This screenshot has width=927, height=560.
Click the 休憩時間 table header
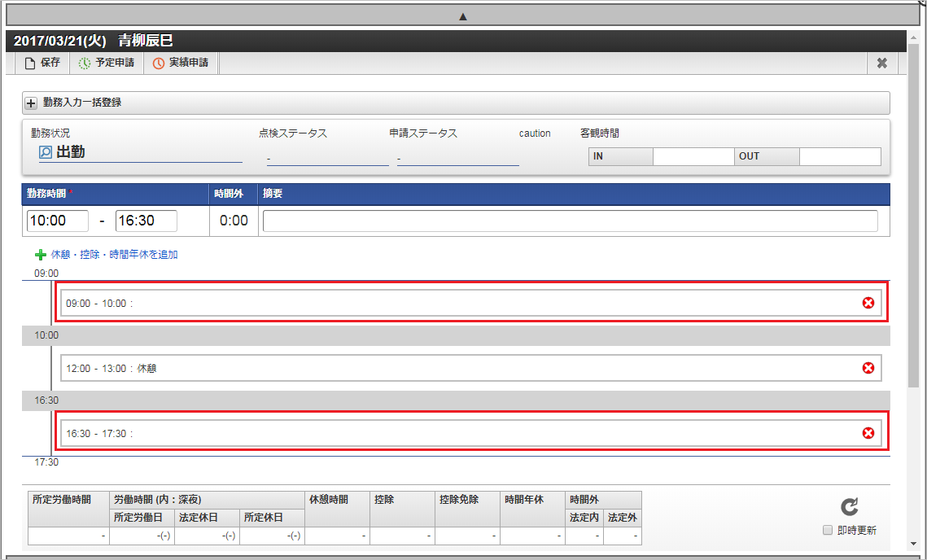(x=337, y=509)
